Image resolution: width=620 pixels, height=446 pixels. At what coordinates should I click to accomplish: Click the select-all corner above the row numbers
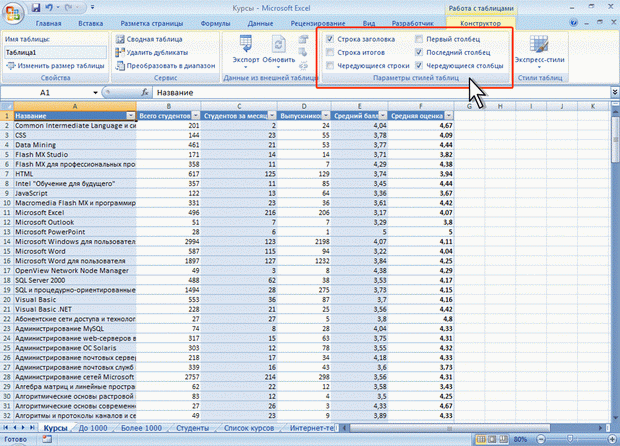pyautogui.click(x=7, y=106)
